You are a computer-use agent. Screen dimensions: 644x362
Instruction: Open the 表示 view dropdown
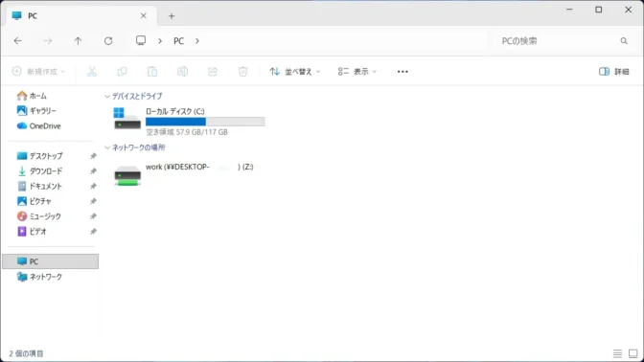[x=356, y=72]
